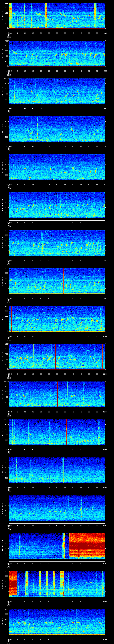Click the 20:14:00 time axis label

coord(9,525)
